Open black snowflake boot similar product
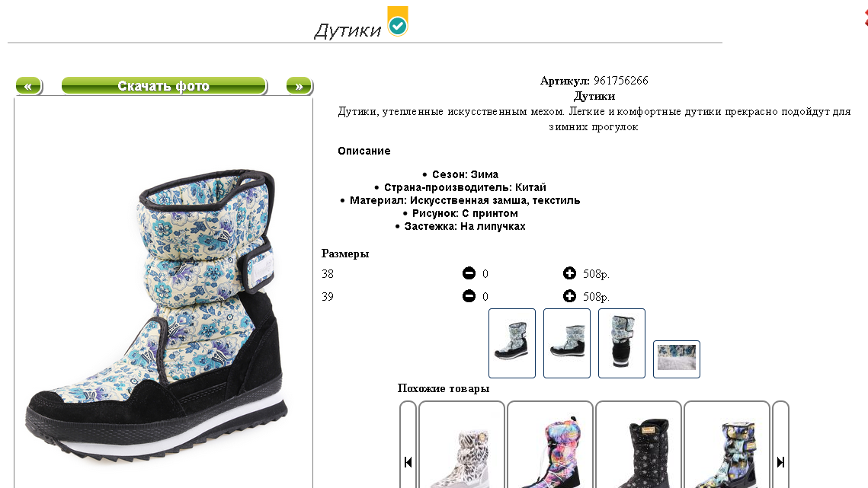The width and height of the screenshot is (868, 488). click(639, 445)
